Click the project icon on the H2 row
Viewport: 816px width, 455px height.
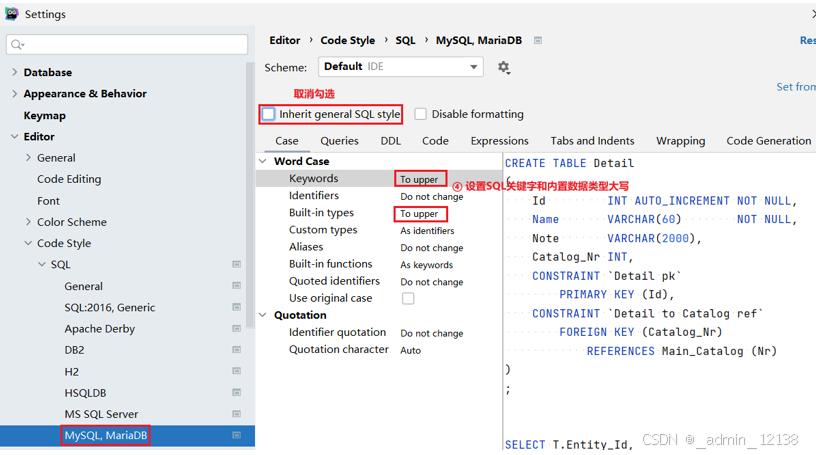[x=236, y=371]
